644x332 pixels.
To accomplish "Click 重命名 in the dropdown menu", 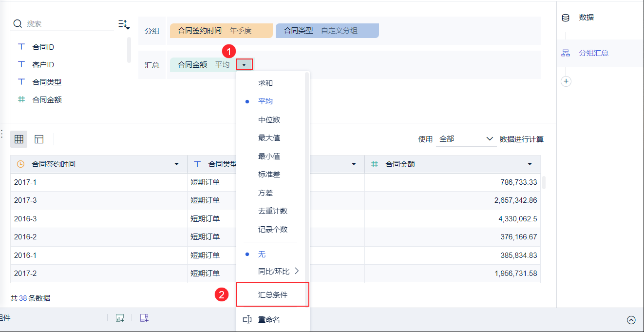I will pyautogui.click(x=269, y=320).
